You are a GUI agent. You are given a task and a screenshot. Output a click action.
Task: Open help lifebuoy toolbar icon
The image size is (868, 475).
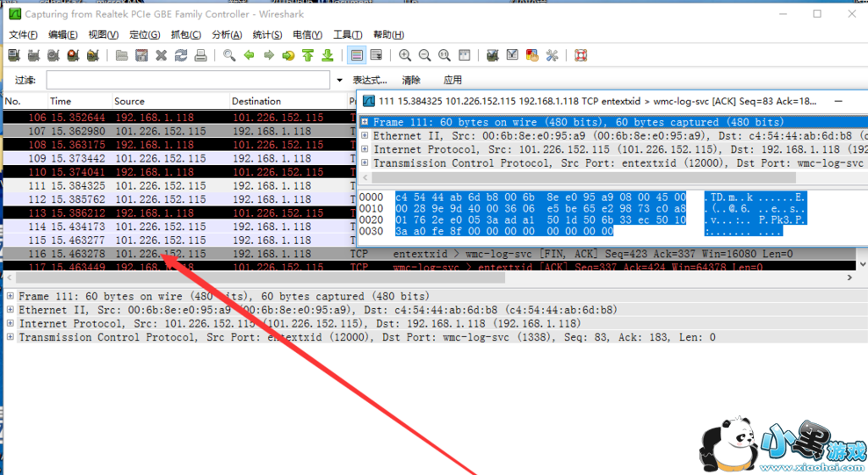(581, 55)
